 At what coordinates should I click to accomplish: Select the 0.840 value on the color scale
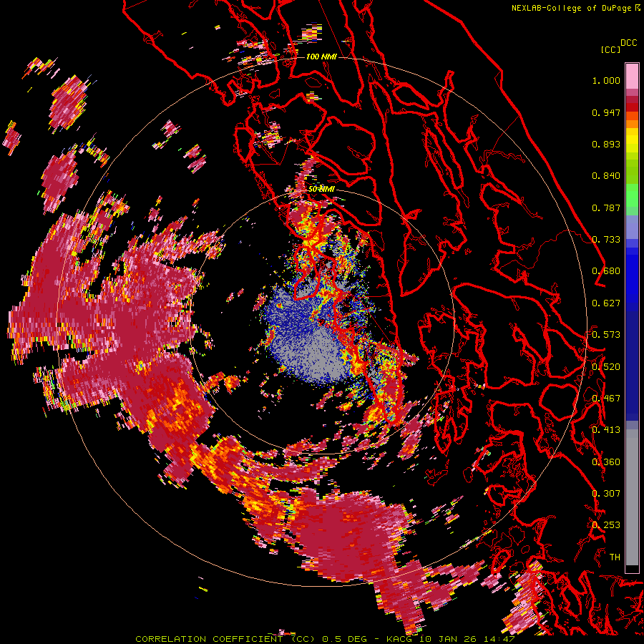(606, 176)
